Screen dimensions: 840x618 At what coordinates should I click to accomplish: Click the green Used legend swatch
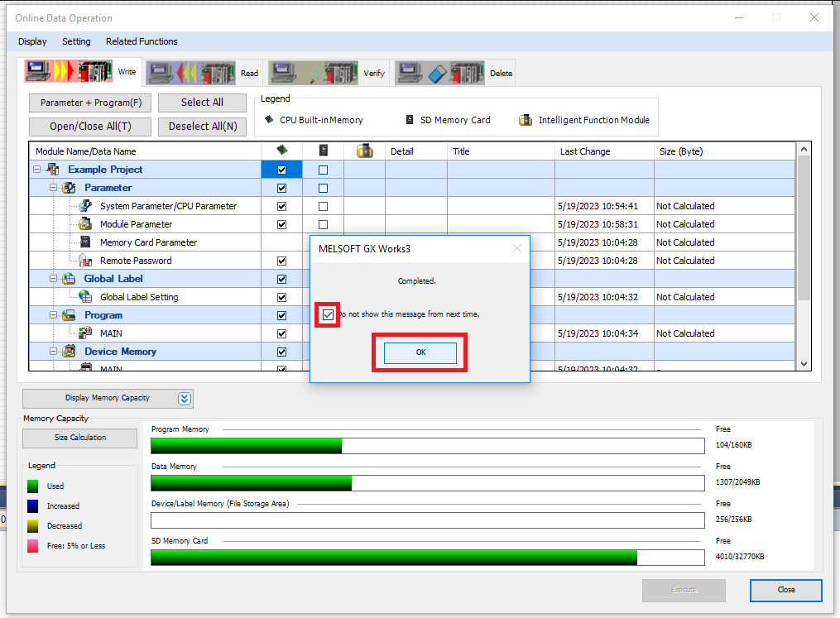tap(33, 486)
